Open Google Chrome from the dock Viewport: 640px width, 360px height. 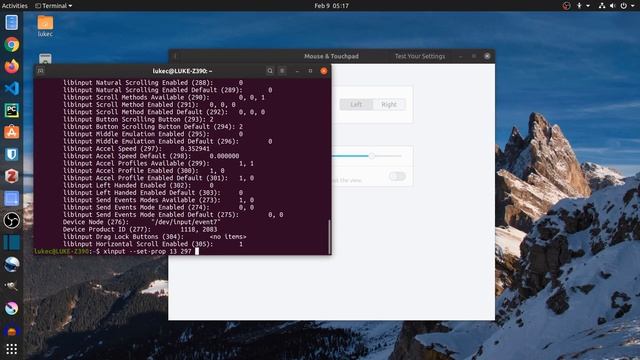point(11,44)
